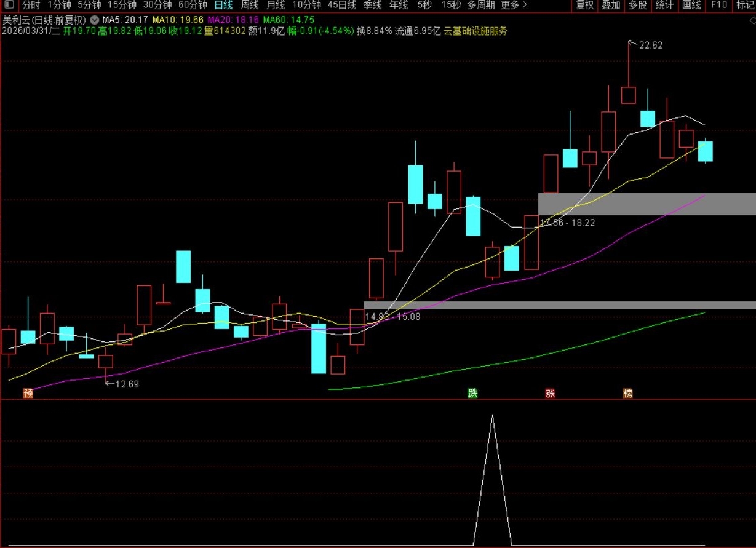Click the 幅-0.91(-4.54%) change value
The height and width of the screenshot is (548, 756).
tap(320, 31)
